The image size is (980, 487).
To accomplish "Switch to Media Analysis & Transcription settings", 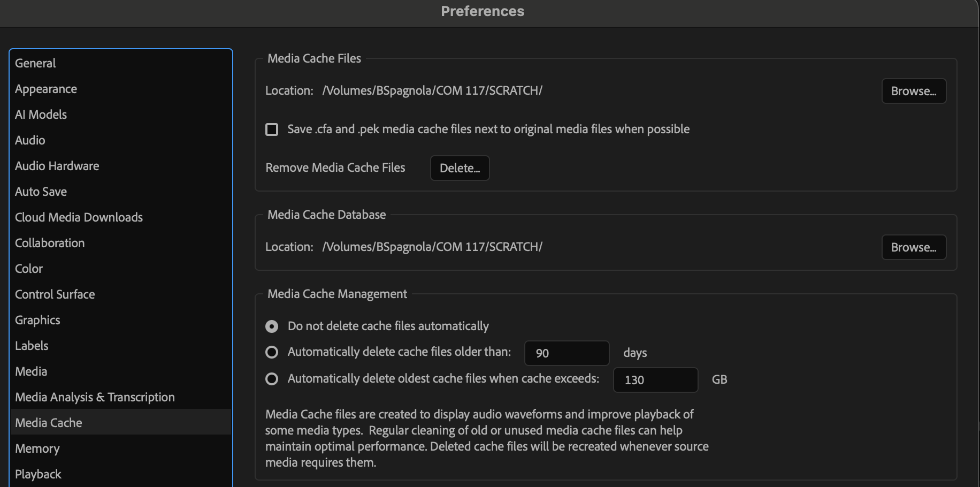I will click(95, 397).
